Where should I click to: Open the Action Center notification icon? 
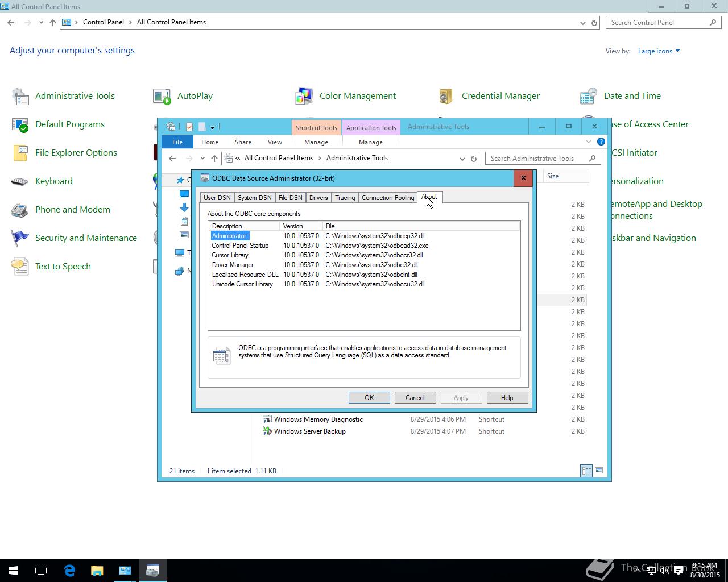click(679, 571)
